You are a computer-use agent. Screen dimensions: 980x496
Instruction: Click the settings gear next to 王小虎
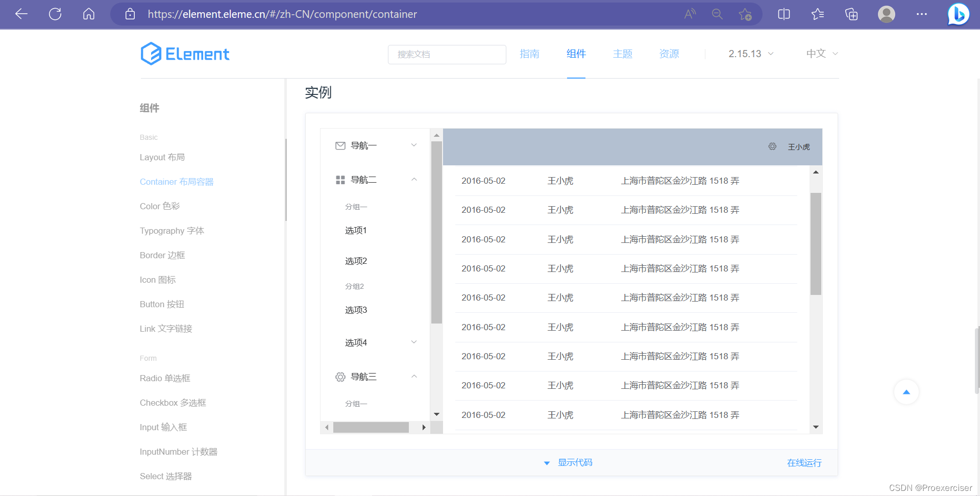(x=772, y=146)
